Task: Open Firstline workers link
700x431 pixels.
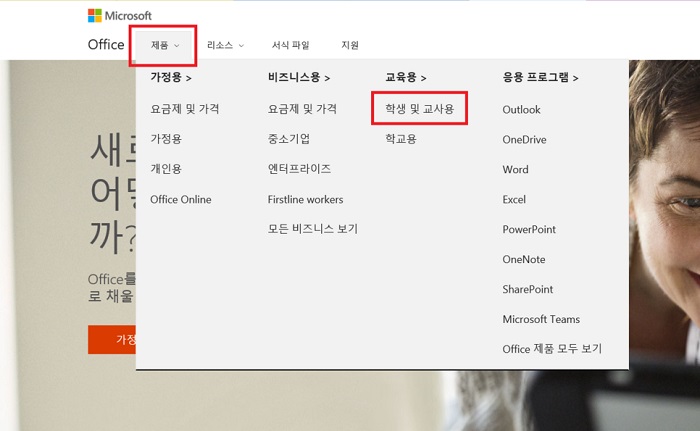Action: point(305,199)
